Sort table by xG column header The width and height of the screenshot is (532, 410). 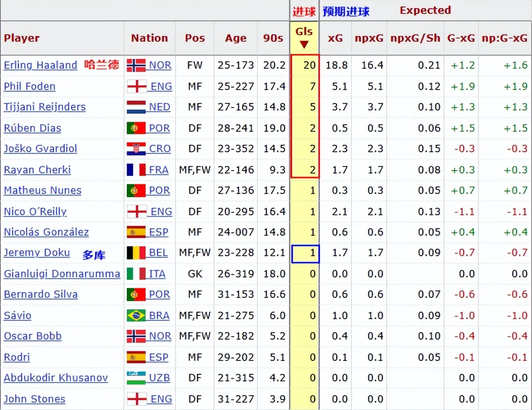pos(335,38)
